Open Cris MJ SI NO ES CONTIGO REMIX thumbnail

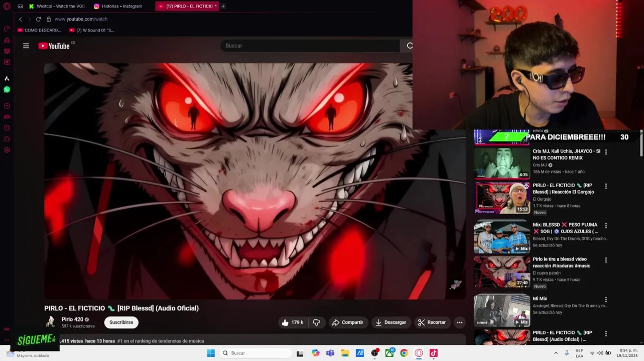tap(502, 163)
